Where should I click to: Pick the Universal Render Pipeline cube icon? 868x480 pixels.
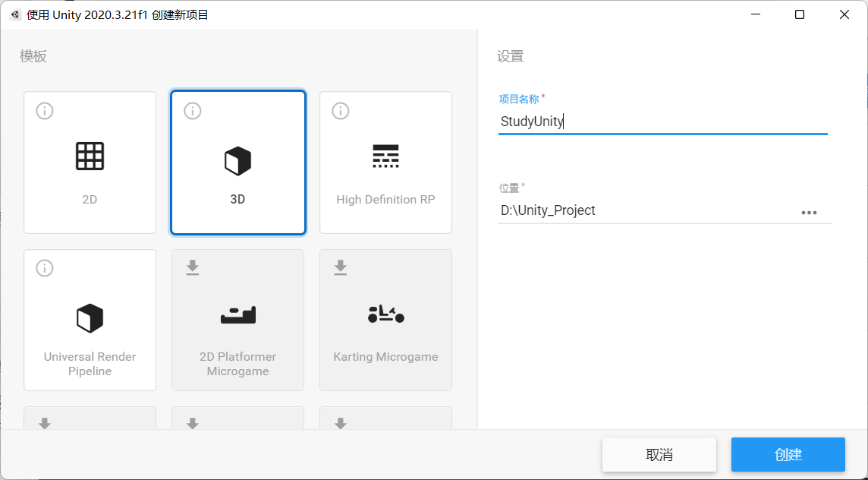point(90,318)
